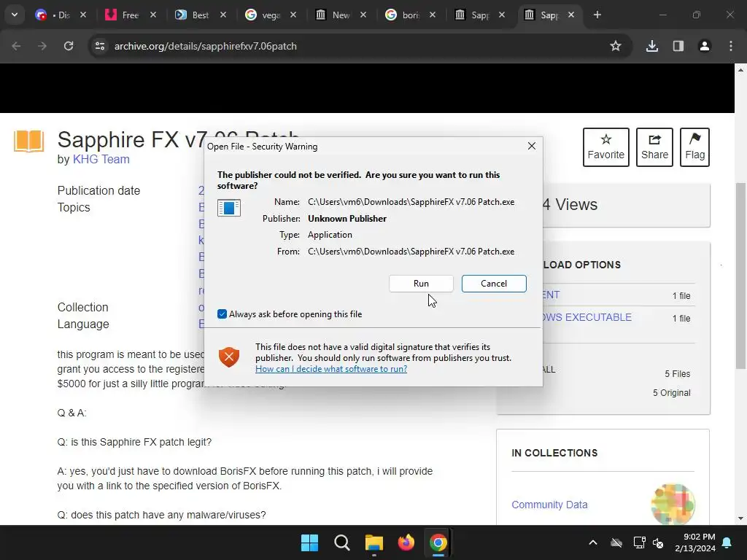Image resolution: width=747 pixels, height=560 pixels.
Task: Cancel the Open File security warning
Action: click(494, 284)
